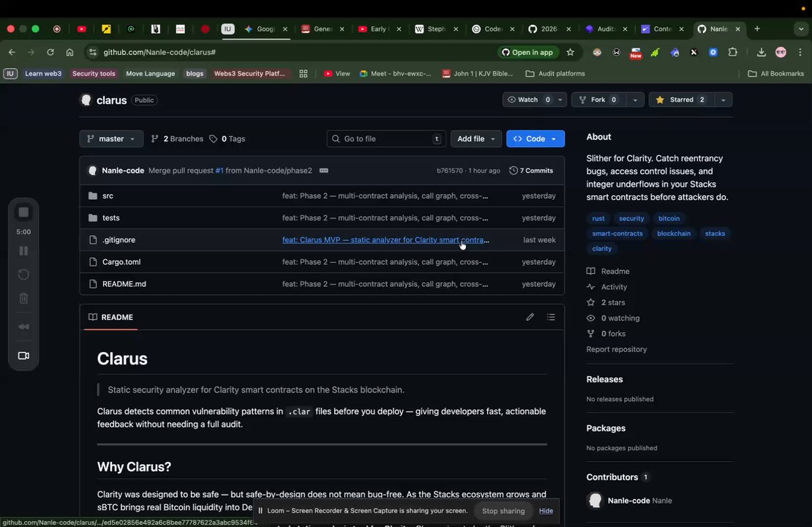Click Report repository

(x=616, y=349)
